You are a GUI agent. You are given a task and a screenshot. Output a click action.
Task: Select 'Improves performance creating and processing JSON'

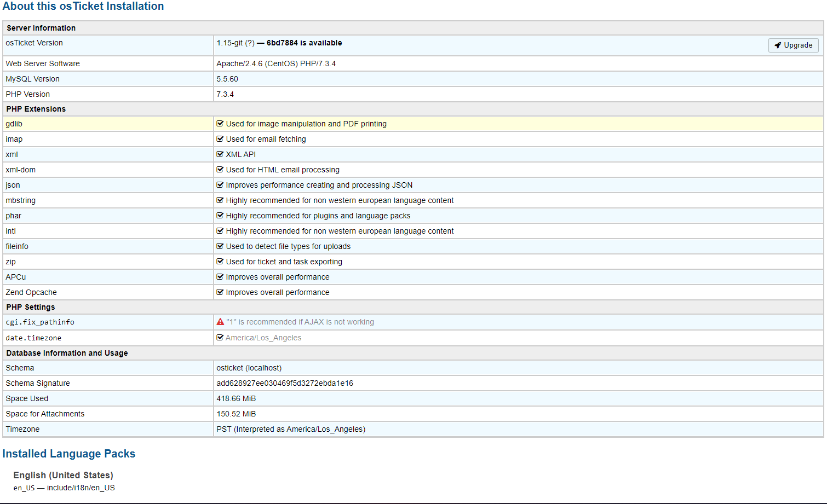tap(319, 185)
